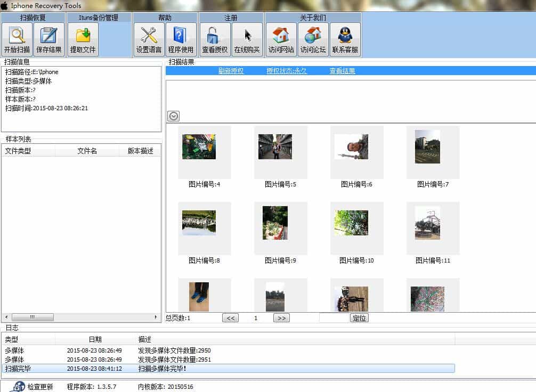Click the 查看结果 link
Viewport: 536px width, 392px height.
click(342, 71)
